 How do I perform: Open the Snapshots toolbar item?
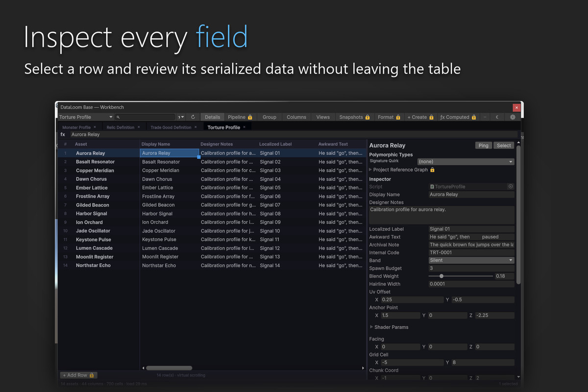coord(355,117)
